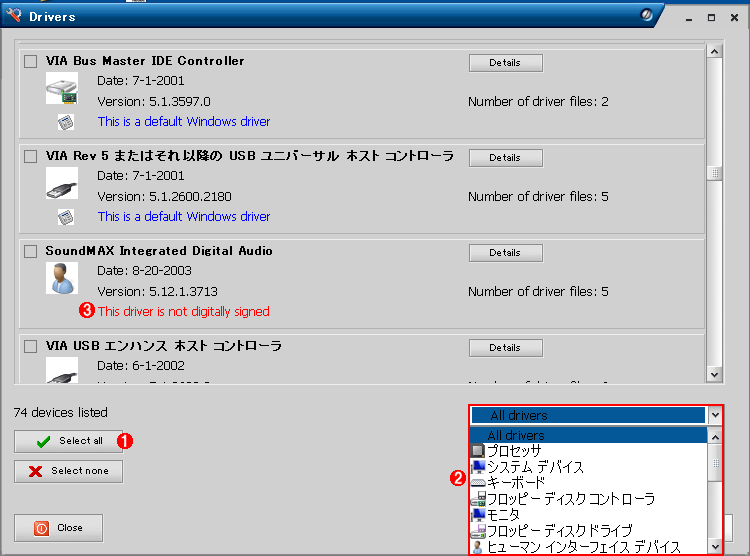Click the システム デバイス computer icon
This screenshot has height=556, width=750.
click(478, 467)
